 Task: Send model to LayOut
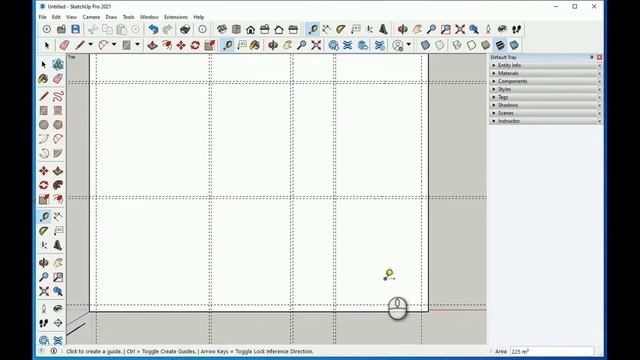point(363,45)
